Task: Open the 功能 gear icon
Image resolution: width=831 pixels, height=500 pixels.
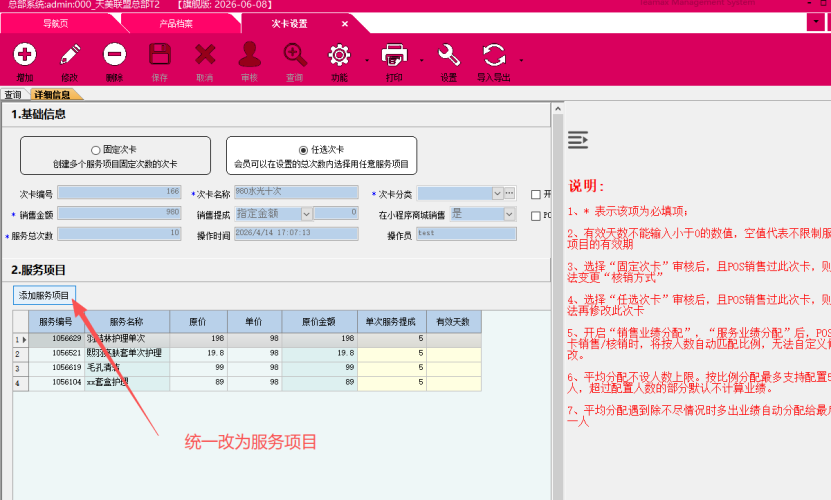Action: pyautogui.click(x=339, y=55)
